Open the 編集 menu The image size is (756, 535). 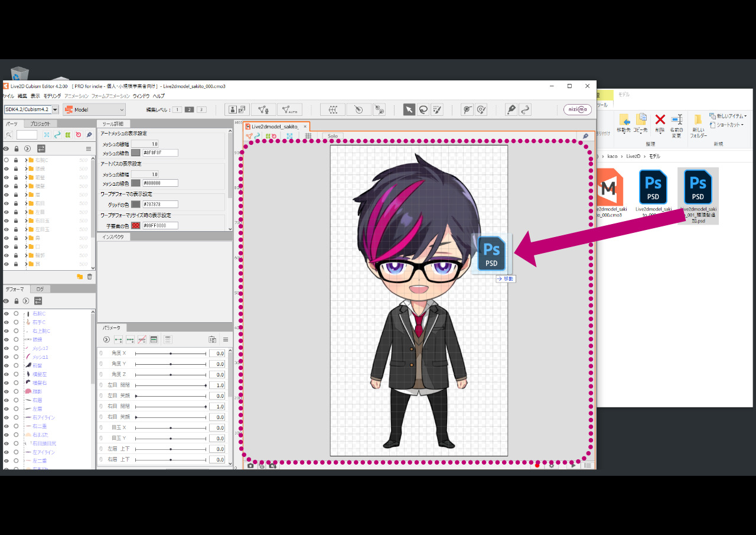pyautogui.click(x=22, y=96)
